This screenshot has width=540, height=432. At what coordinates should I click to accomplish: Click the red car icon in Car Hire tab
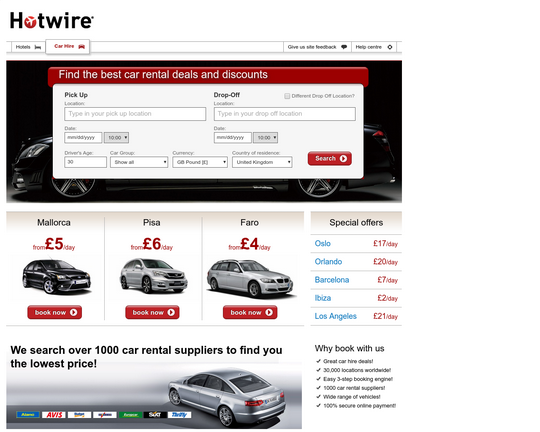[x=82, y=47]
